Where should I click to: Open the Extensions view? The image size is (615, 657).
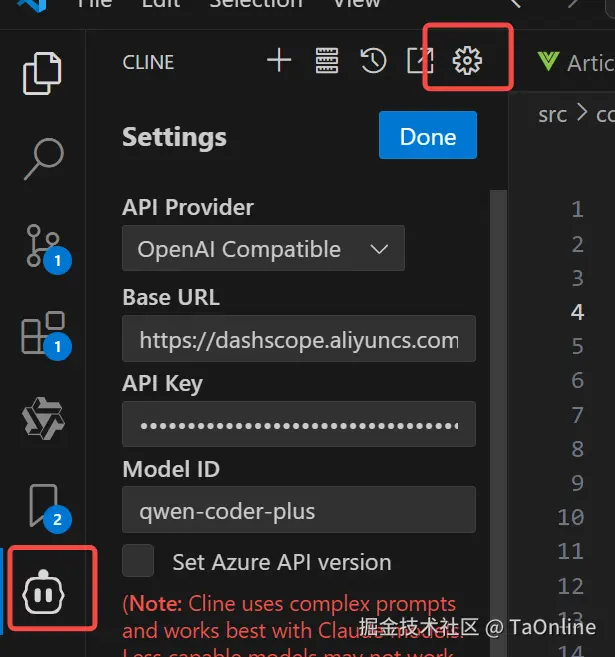pos(44,334)
